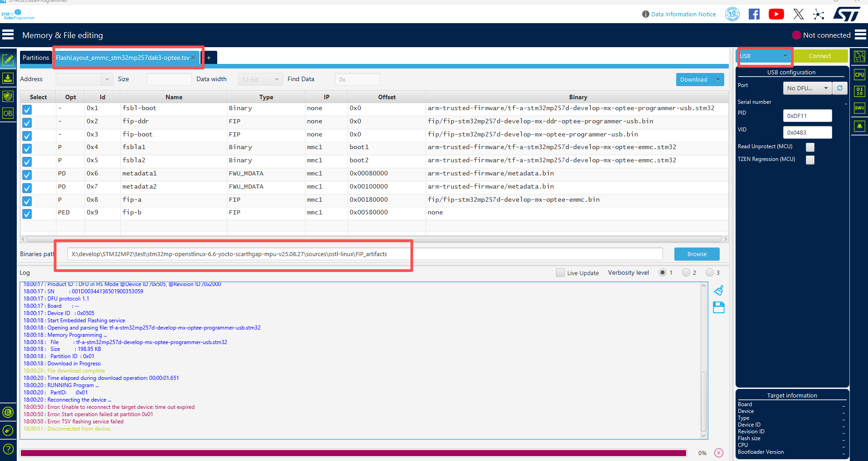Select the metadata2 offset 0x00100000 cell
Viewport: 868px width, 461px height.
(x=387, y=186)
